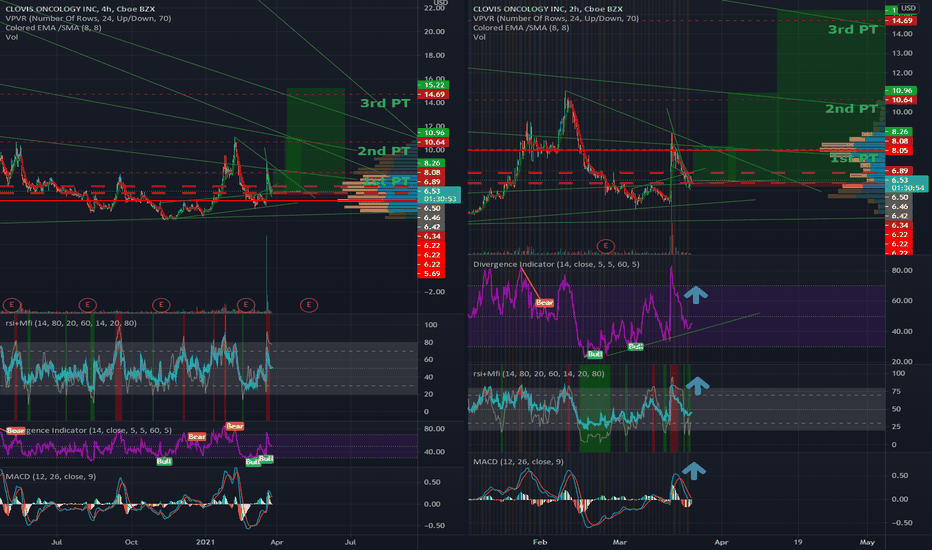Click the 19 date label on 2h time axis
The width and height of the screenshot is (932, 550).
[798, 542]
